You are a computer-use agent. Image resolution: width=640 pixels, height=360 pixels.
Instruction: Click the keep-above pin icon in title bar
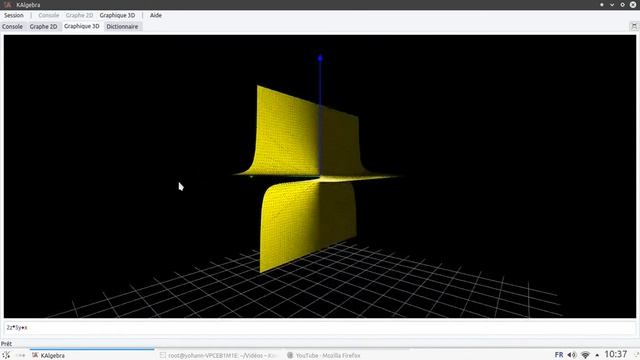click(602, 4)
